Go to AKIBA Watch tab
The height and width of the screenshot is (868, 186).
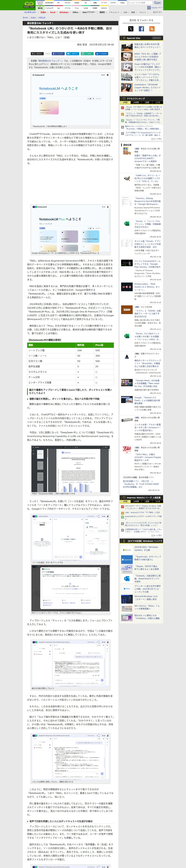[x=77, y=3]
